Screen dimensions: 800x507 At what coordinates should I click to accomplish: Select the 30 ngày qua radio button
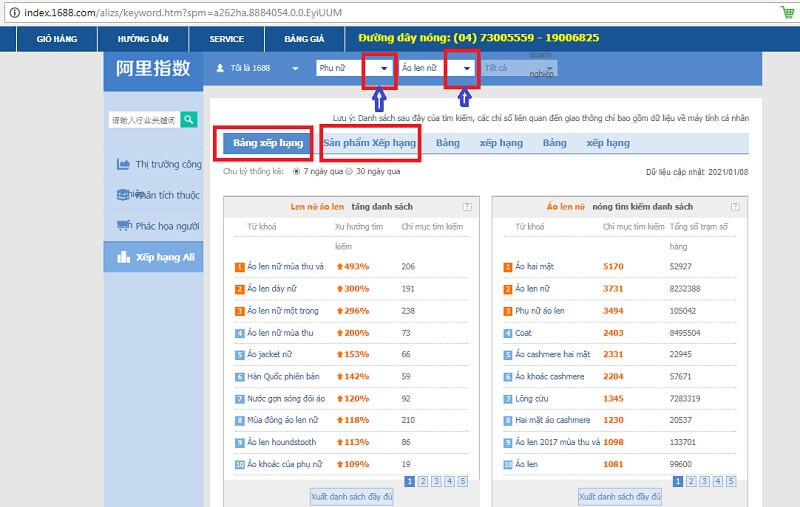coord(349,171)
